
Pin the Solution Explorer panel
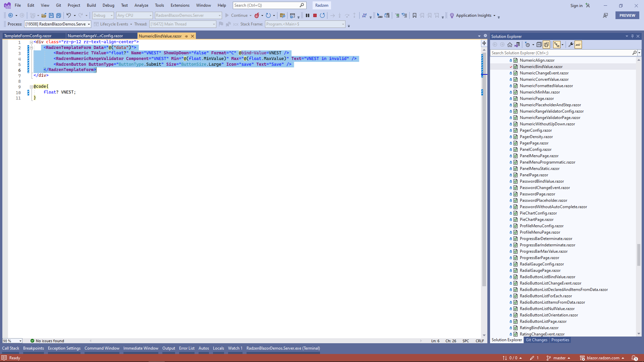[x=632, y=36]
